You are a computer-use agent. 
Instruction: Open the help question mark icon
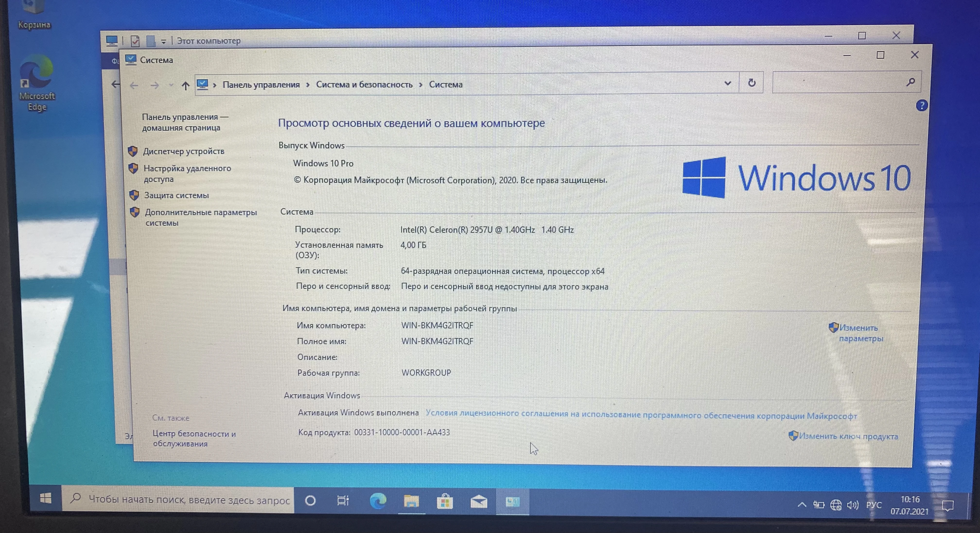click(921, 105)
